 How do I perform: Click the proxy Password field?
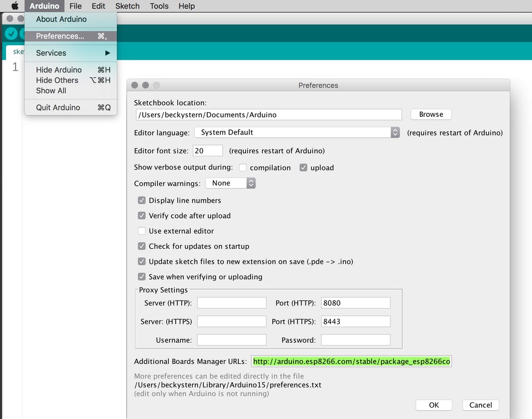(355, 340)
